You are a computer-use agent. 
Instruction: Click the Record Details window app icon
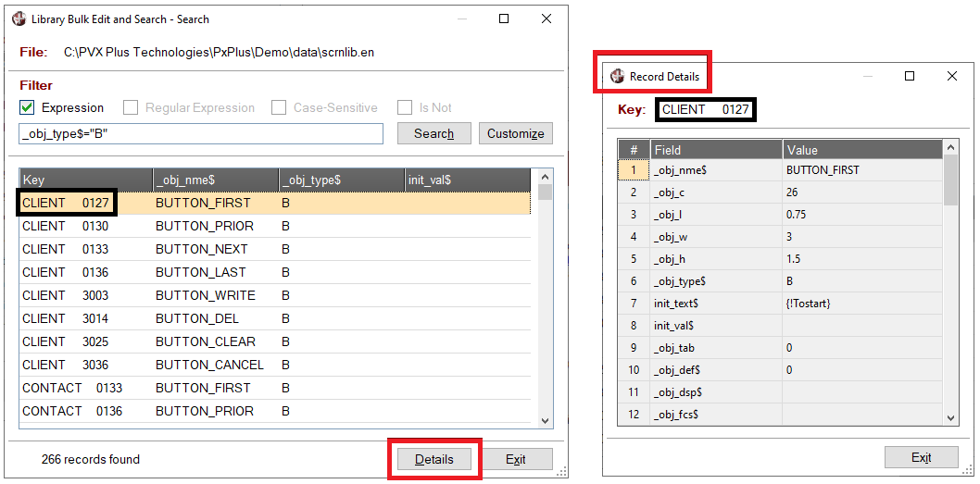click(617, 76)
